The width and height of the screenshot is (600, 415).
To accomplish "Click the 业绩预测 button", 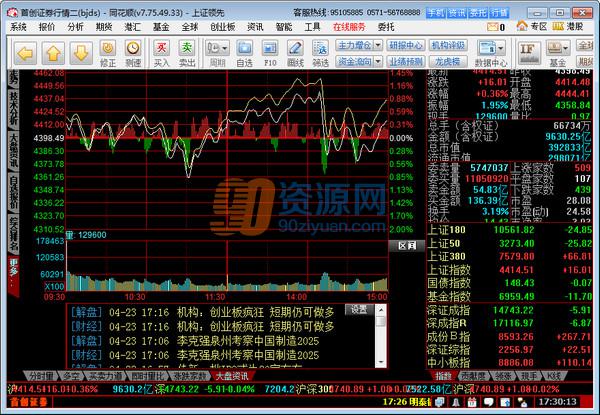I will click(x=406, y=61).
